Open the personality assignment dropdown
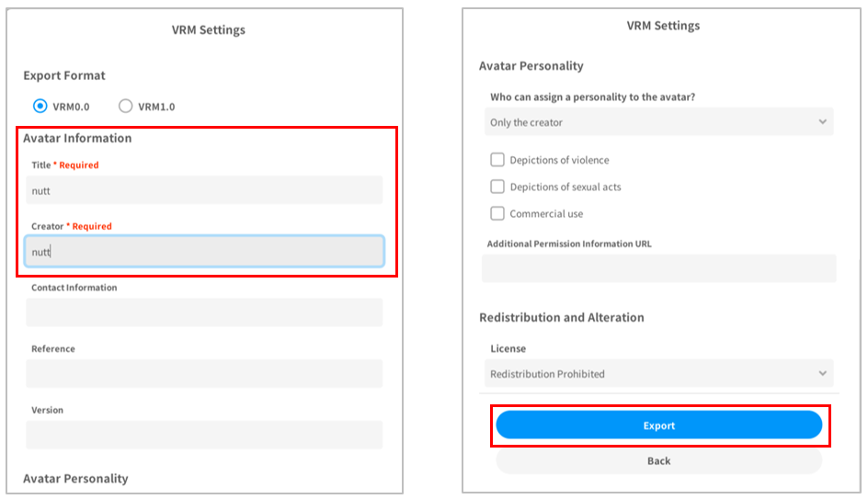 coord(658,122)
